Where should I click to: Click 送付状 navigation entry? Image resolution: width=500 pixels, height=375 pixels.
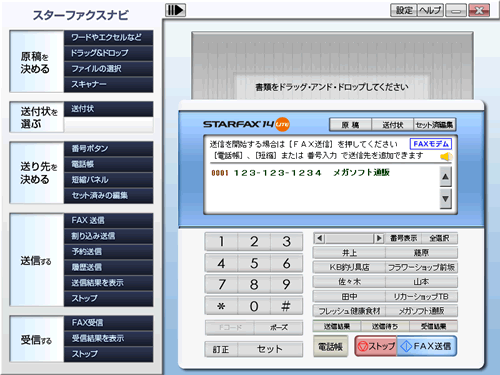click(x=108, y=109)
